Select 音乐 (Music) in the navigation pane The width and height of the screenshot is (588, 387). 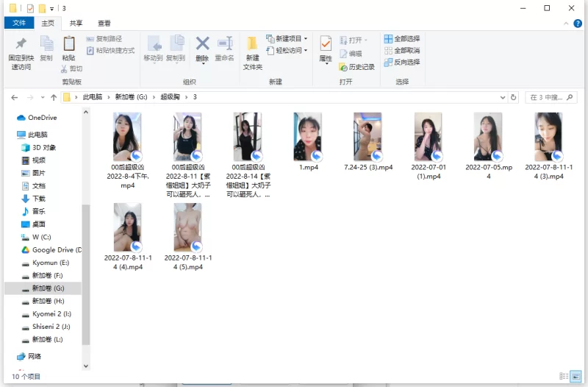pos(33,211)
